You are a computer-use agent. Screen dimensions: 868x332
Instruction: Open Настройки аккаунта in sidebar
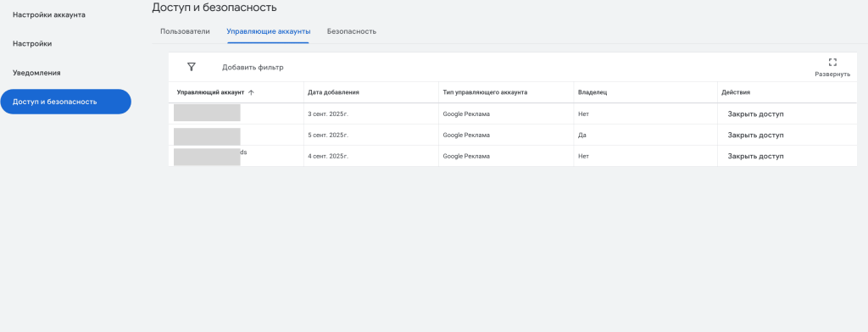pos(48,15)
